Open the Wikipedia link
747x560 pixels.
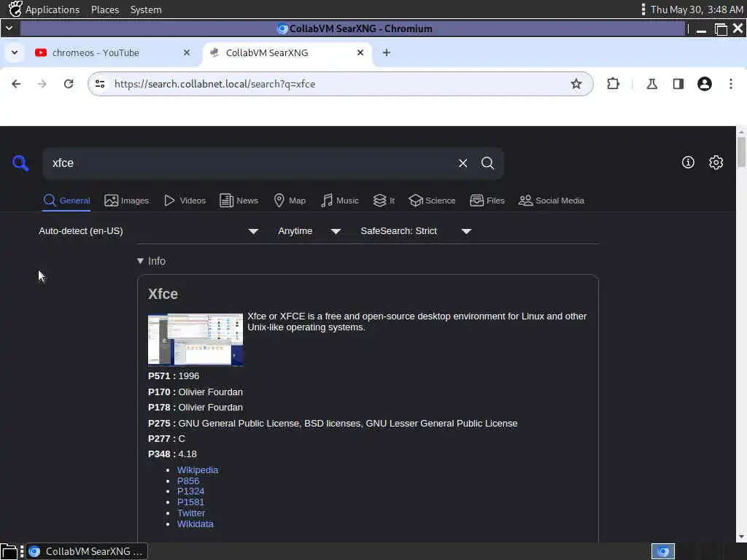(198, 470)
